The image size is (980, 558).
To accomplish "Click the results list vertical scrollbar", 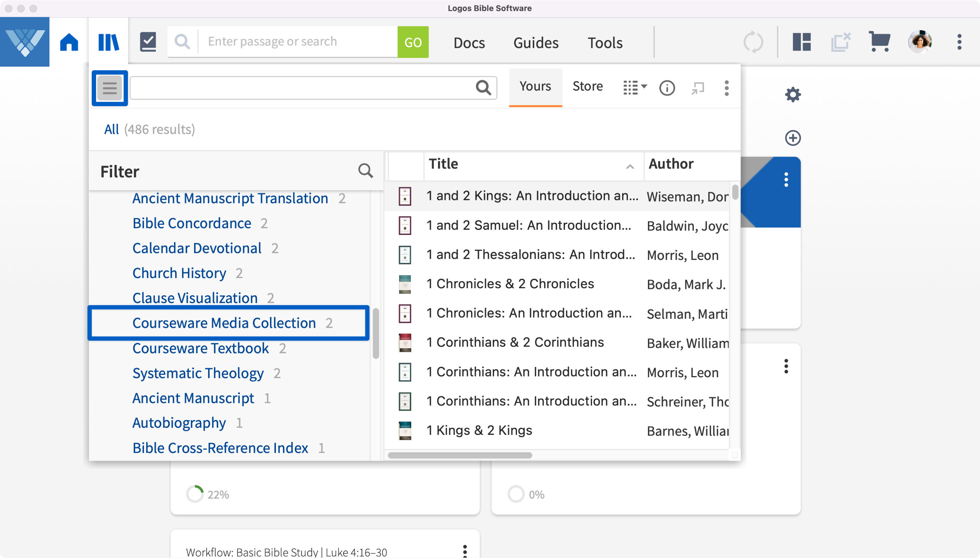I will point(735,192).
